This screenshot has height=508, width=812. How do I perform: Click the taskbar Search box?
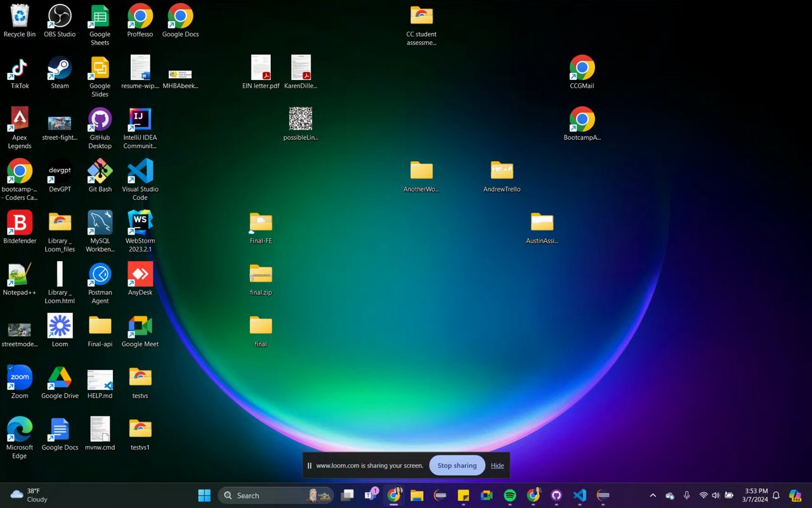(275, 495)
